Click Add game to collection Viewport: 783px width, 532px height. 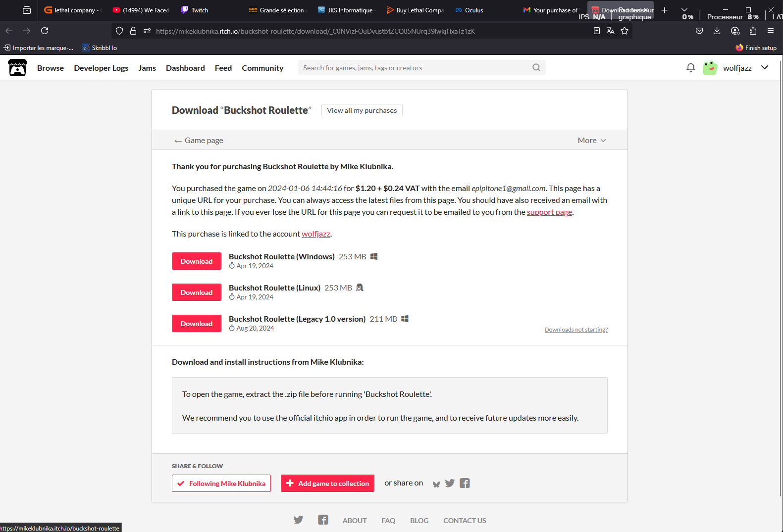coord(328,484)
